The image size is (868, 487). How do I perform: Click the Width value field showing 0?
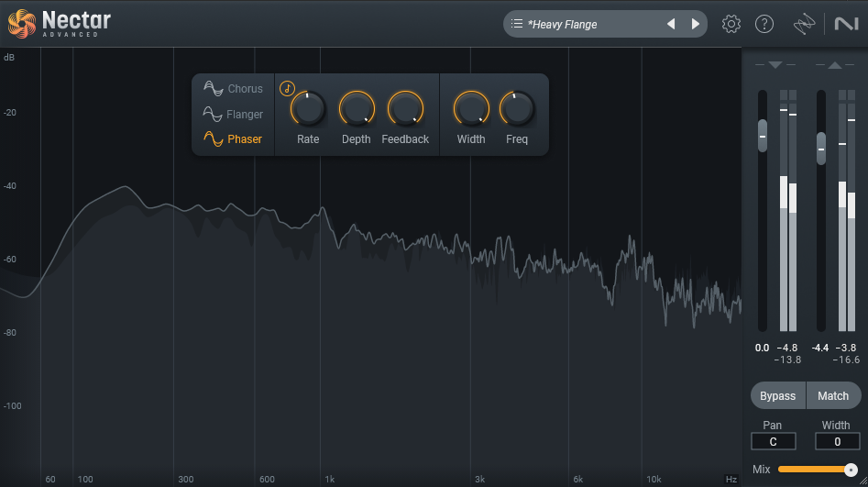click(837, 441)
